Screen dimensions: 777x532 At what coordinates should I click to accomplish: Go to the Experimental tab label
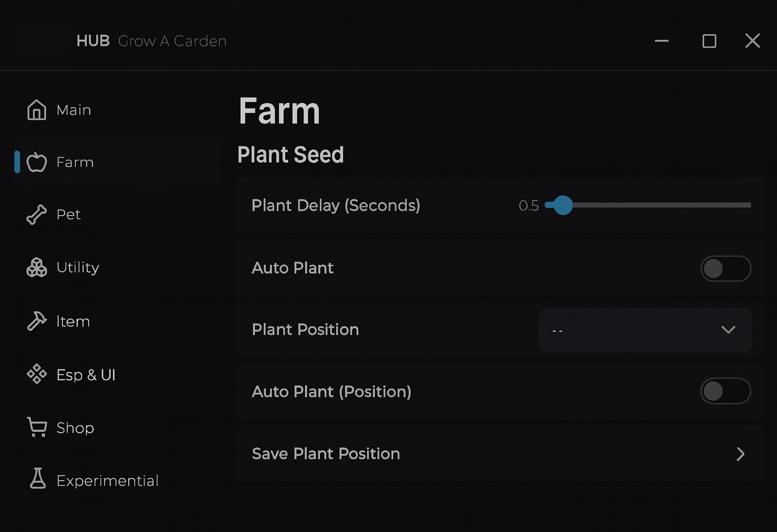point(108,481)
